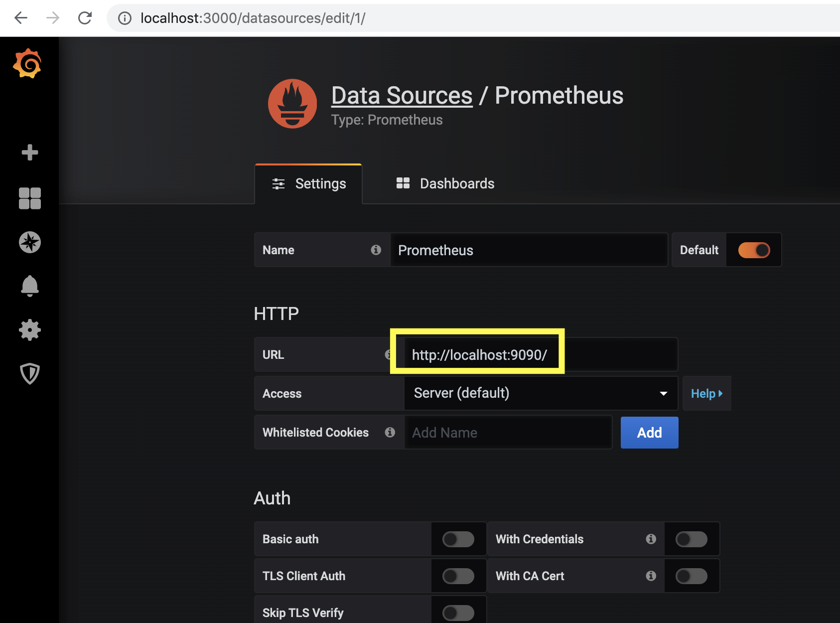Image resolution: width=840 pixels, height=623 pixels.
Task: Enable the With Credentials switch
Action: [692, 539]
